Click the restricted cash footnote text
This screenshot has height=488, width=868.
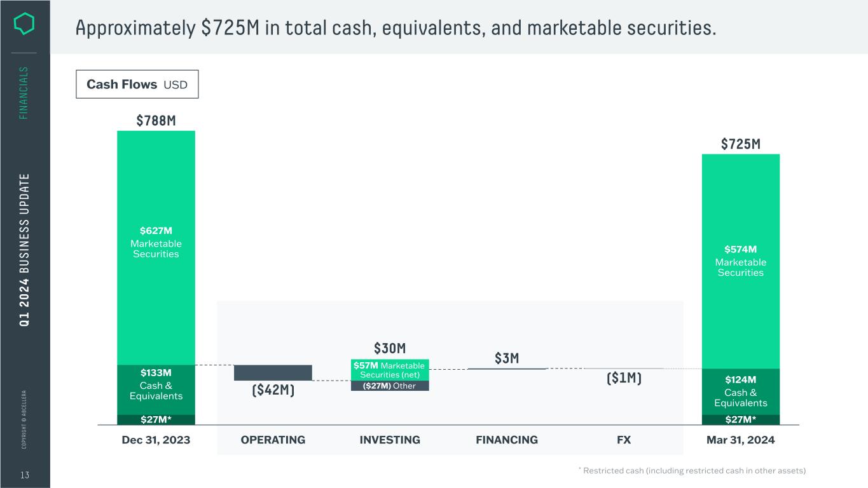coord(692,471)
